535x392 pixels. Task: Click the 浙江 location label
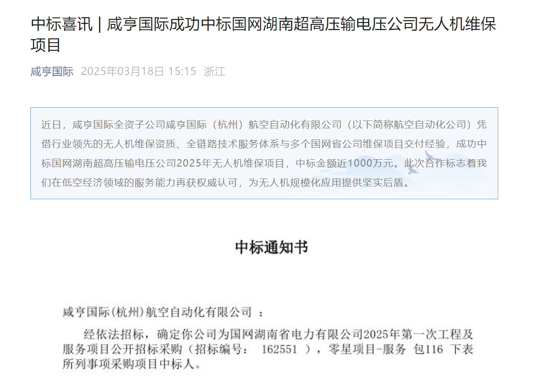[215, 72]
